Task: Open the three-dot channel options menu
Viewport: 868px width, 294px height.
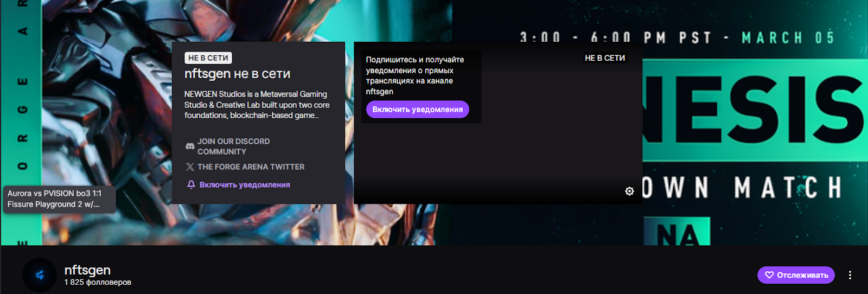Action: [x=850, y=275]
